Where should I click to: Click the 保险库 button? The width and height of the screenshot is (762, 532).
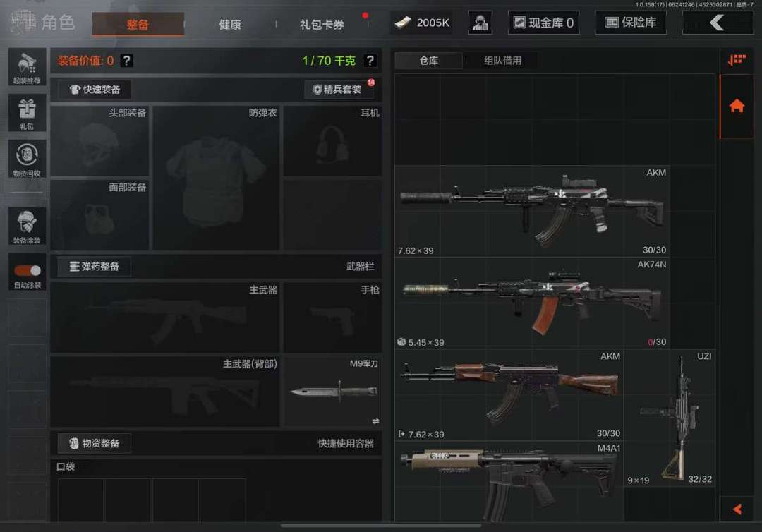631,23
